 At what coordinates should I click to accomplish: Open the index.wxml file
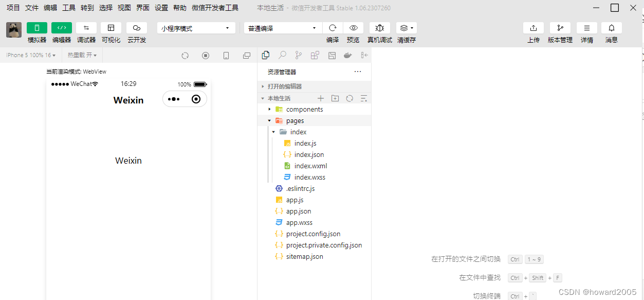coord(314,166)
